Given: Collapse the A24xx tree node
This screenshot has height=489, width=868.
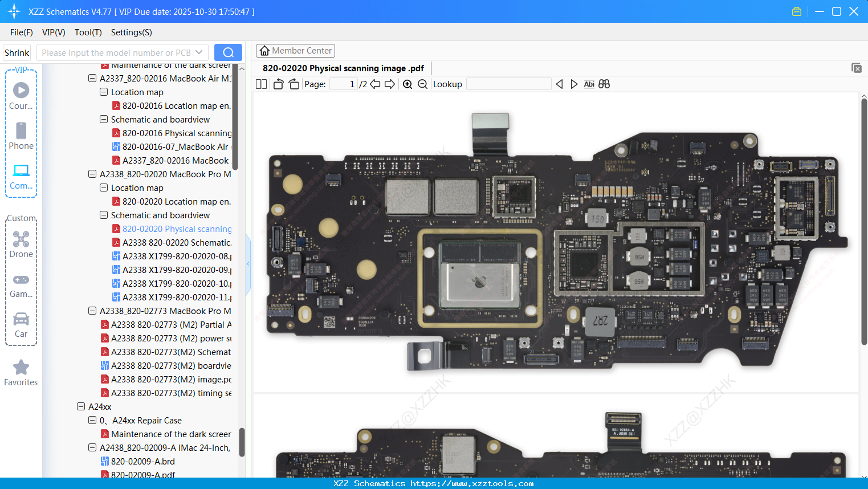Looking at the screenshot, I should (x=81, y=406).
